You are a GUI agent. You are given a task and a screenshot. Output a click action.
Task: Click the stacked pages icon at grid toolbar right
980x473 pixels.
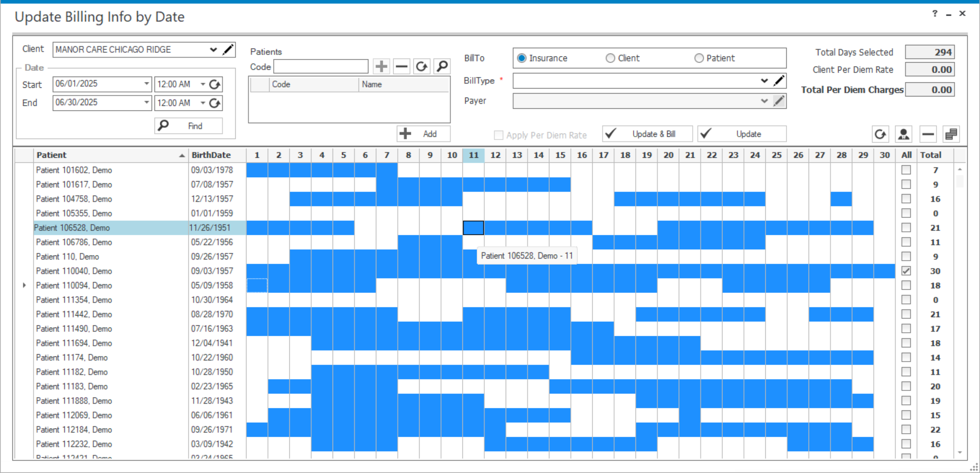[x=951, y=134]
